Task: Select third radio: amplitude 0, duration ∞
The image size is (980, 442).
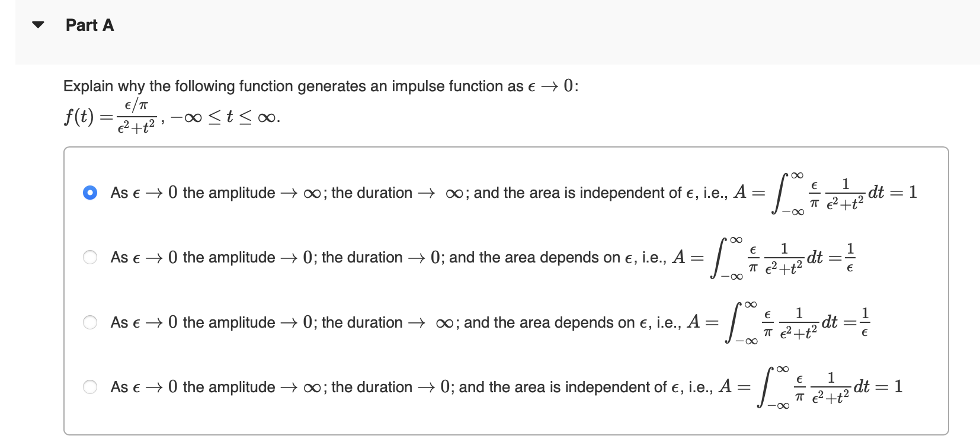Action: [90, 322]
